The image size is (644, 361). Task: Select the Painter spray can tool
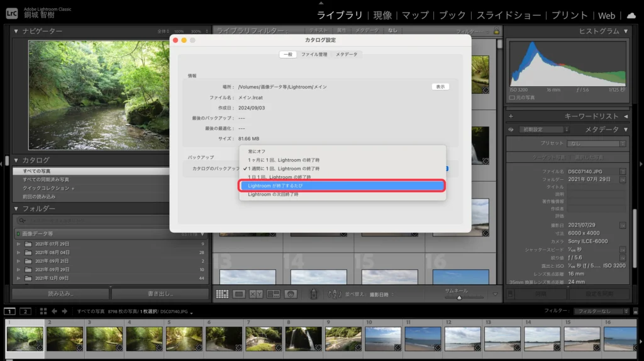click(x=314, y=294)
